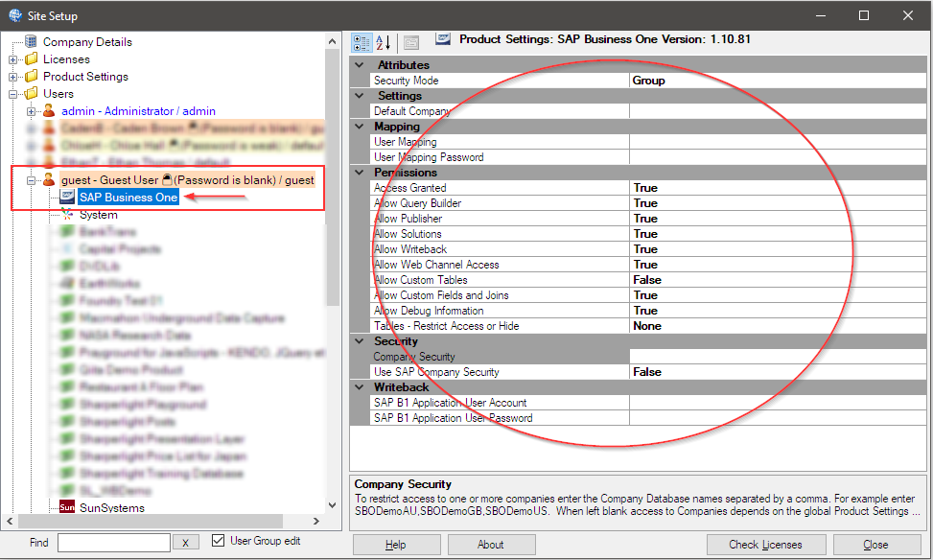Click the Product Settings folder icon
This screenshot has height=560, width=933.
pyautogui.click(x=32, y=76)
